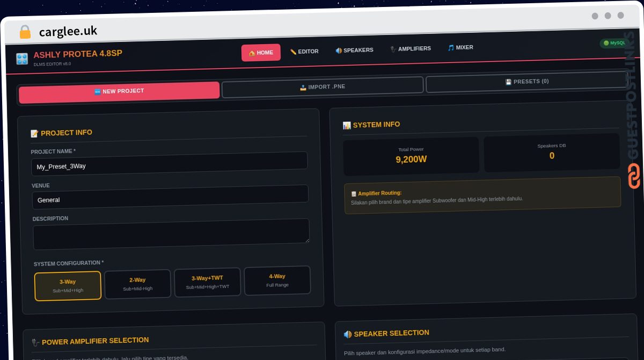Click the Total Power 9,200W card

411,156
